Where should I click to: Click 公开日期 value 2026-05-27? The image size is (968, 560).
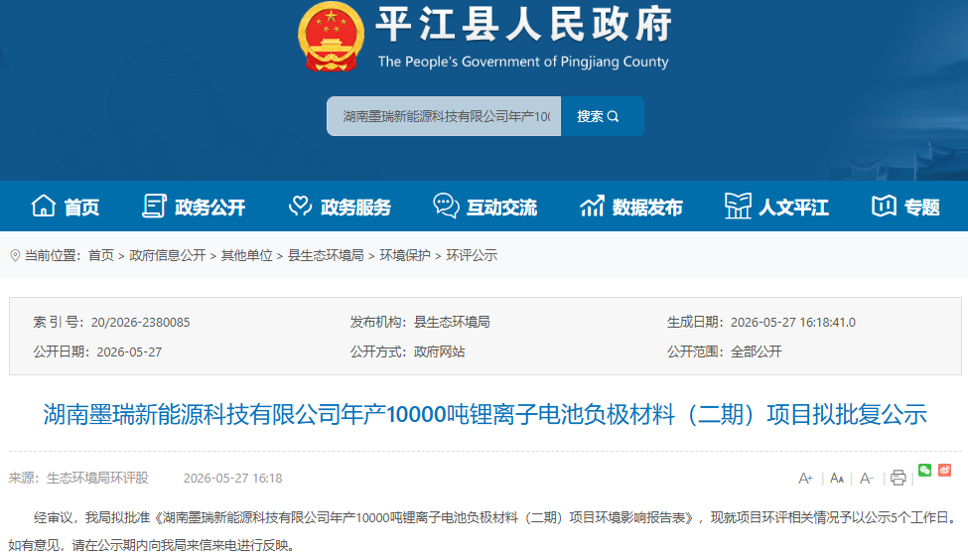point(129,351)
